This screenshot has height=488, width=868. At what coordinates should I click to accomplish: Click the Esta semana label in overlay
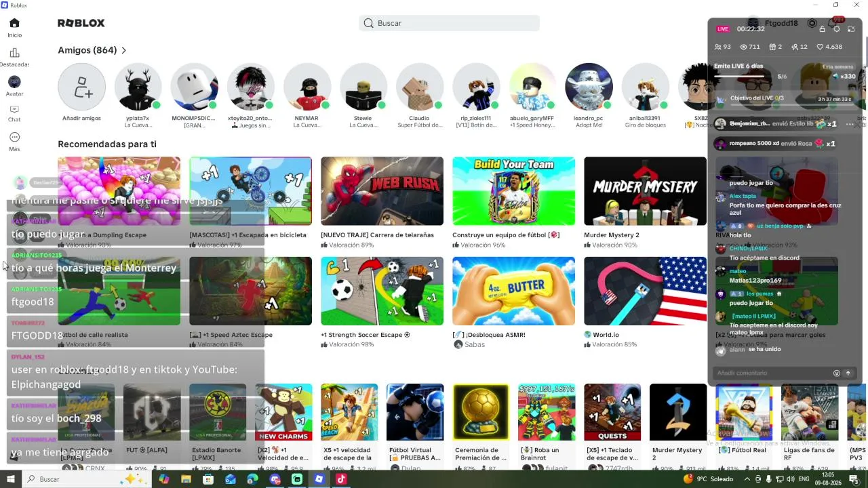tap(838, 66)
